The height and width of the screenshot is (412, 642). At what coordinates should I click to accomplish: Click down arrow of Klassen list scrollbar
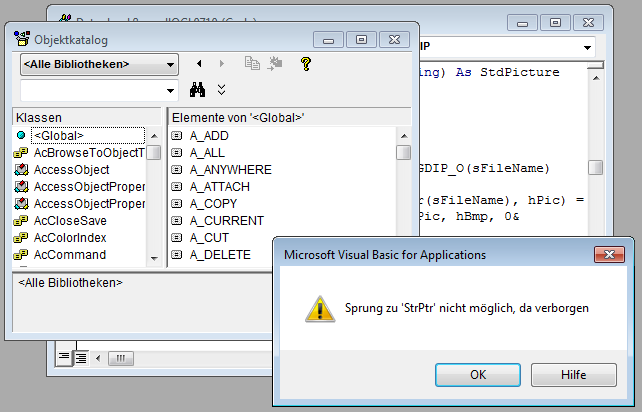(154, 258)
